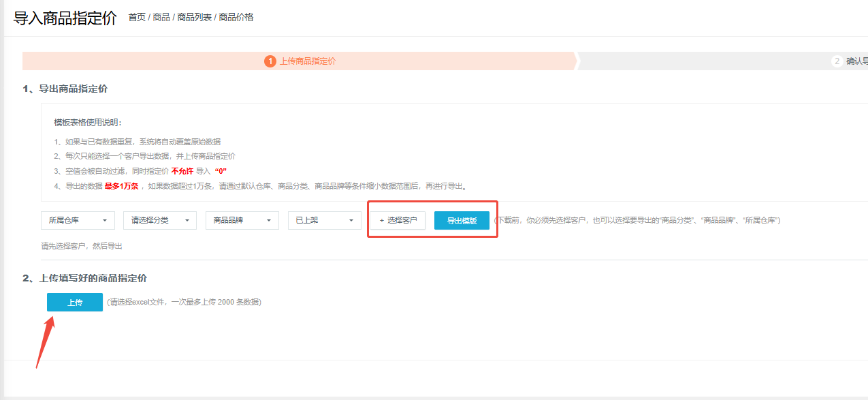Click the blue 上传 button

tap(75, 302)
